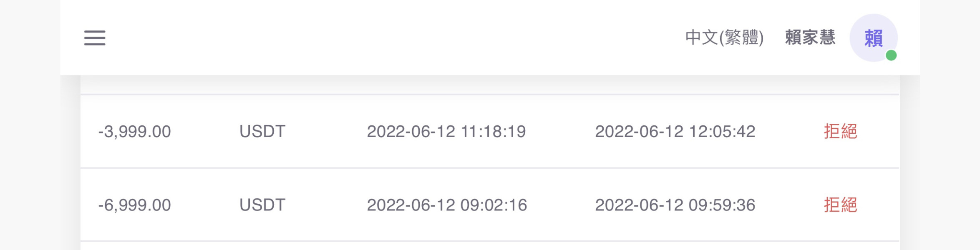Click the green online status dot
The image size is (980, 250).
click(891, 55)
